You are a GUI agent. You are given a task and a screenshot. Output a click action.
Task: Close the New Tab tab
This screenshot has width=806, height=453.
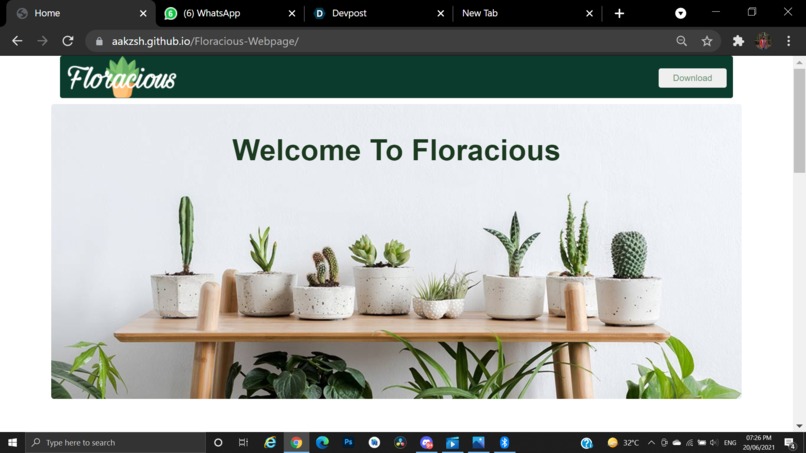(x=589, y=13)
